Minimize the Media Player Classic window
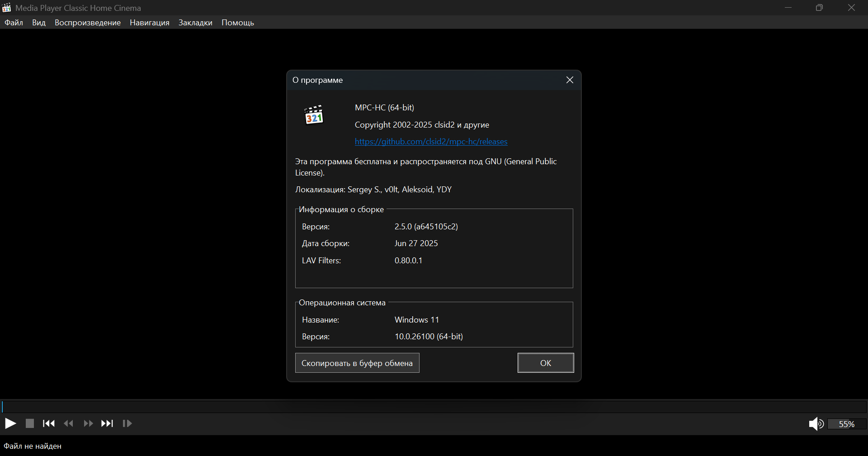 788,8
